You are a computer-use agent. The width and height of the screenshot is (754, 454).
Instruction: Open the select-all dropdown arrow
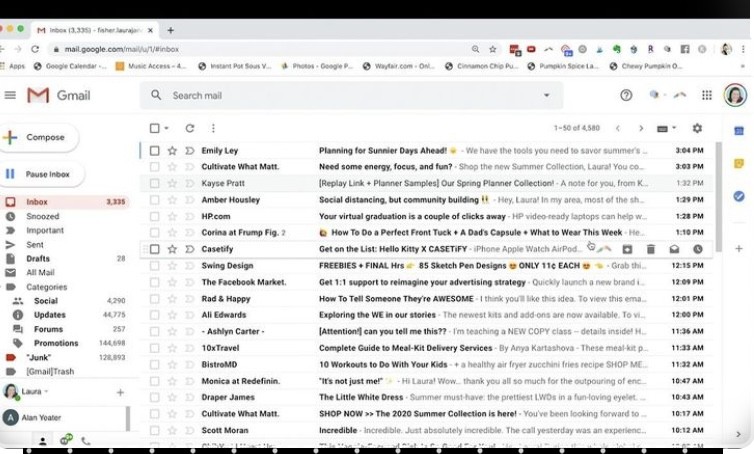point(166,128)
